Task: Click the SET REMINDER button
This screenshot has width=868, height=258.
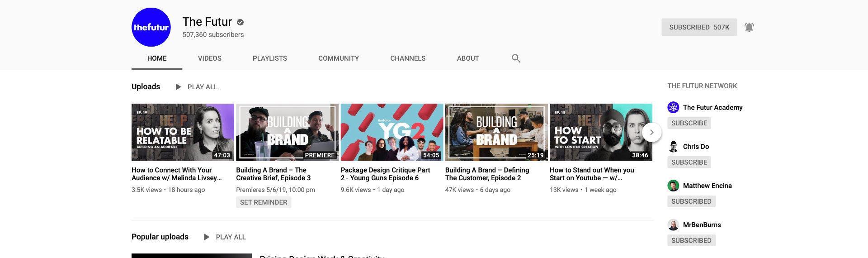Action: click(264, 202)
